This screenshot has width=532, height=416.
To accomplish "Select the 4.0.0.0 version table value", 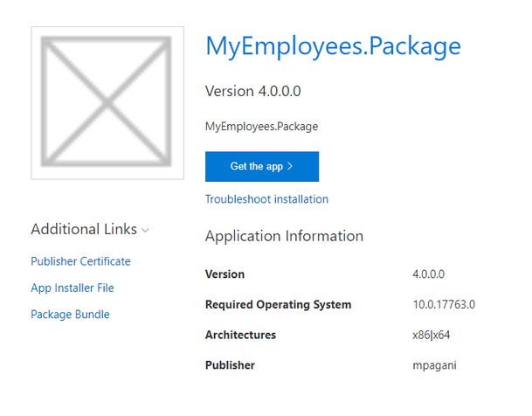I will (x=429, y=274).
